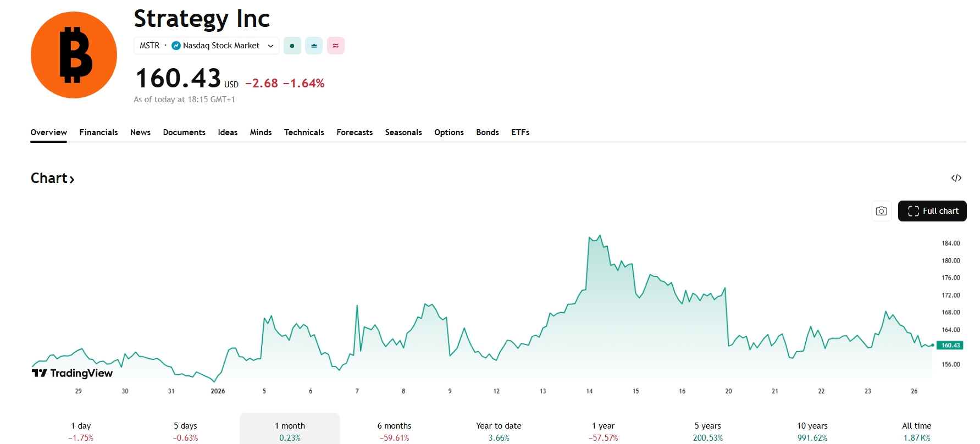The width and height of the screenshot is (980, 444).
Task: View the Forecasts tab
Action: [355, 132]
